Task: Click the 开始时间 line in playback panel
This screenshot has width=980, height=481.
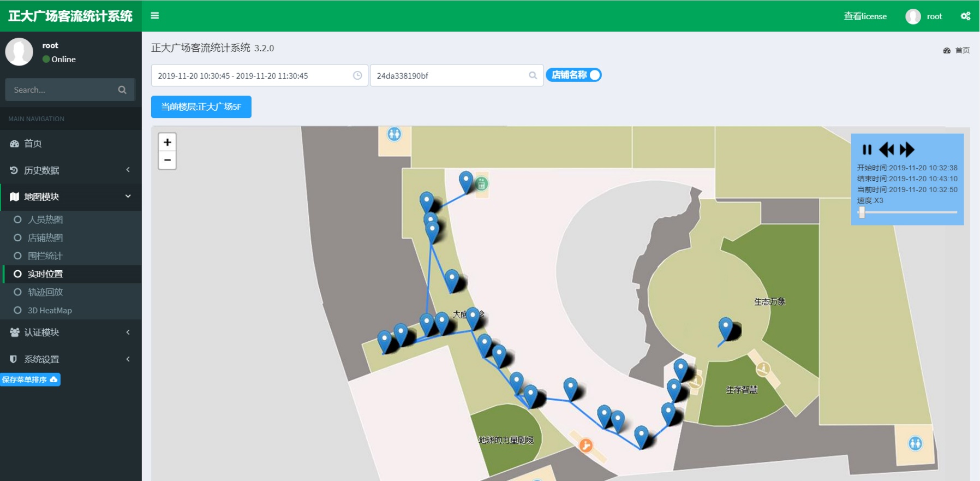Action: [x=907, y=168]
